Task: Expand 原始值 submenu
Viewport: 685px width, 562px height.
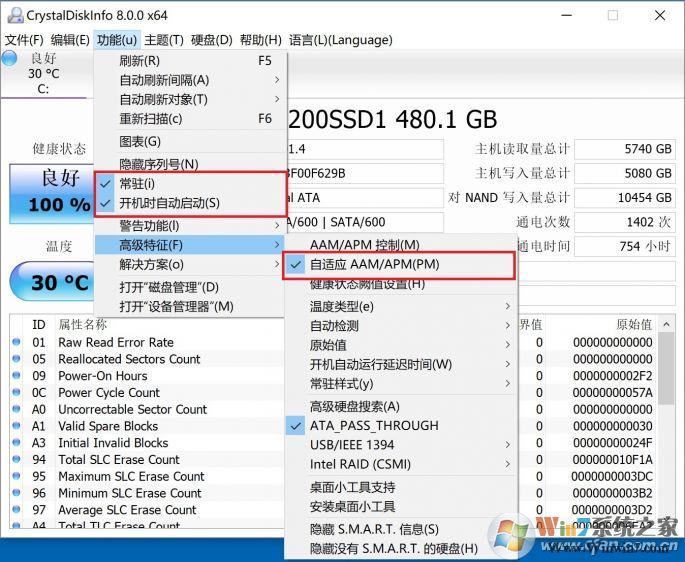Action: (400, 345)
